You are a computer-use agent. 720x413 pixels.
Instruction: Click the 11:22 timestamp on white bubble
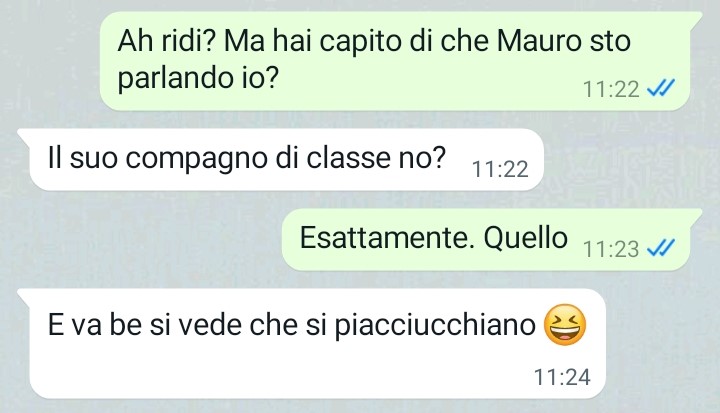(x=500, y=169)
